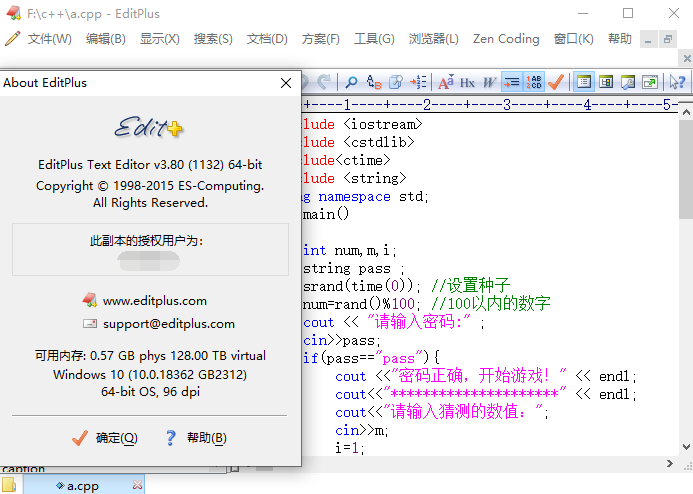693x494 pixels.
Task: Click the output window icon
Action: tap(628, 82)
